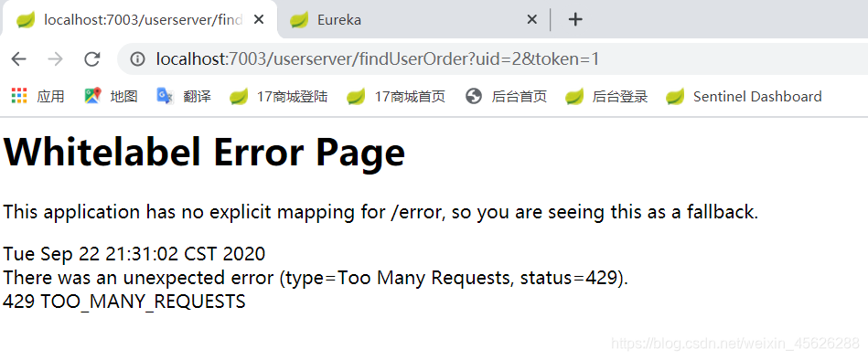The height and width of the screenshot is (360, 868).
Task: Open the Sentinel Dashboard bookmark
Action: pyautogui.click(x=744, y=96)
